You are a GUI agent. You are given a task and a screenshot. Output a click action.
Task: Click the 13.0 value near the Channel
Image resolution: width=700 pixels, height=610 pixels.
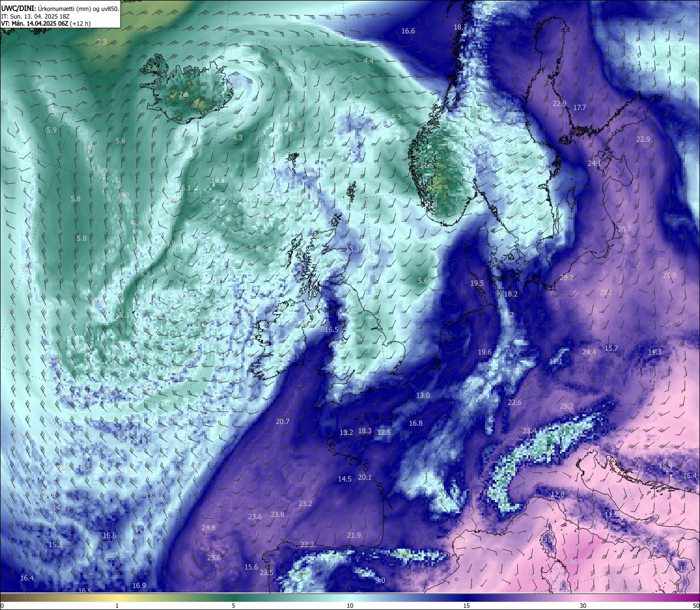pos(423,395)
